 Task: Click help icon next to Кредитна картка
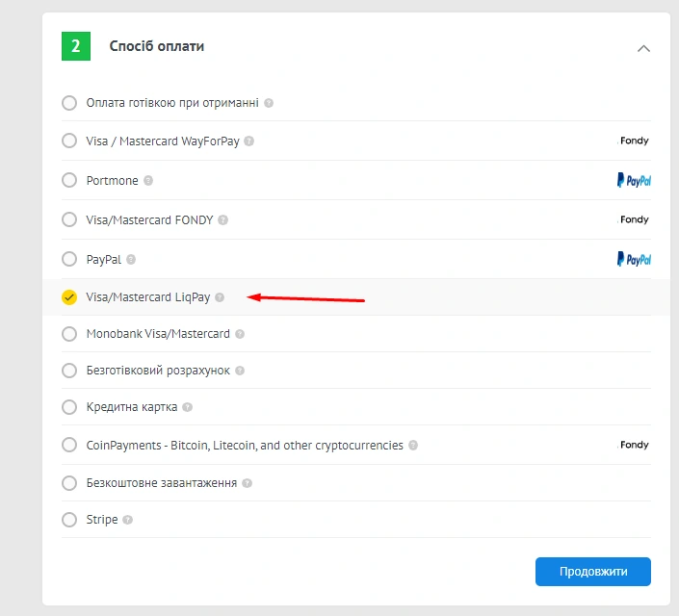pyautogui.click(x=187, y=407)
